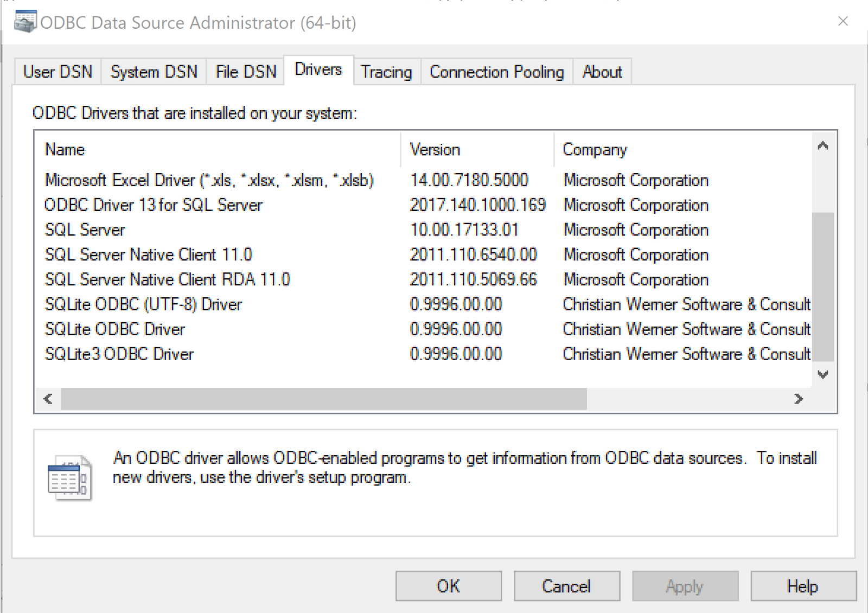
Task: Go to the Tracing tab
Action: click(x=387, y=72)
